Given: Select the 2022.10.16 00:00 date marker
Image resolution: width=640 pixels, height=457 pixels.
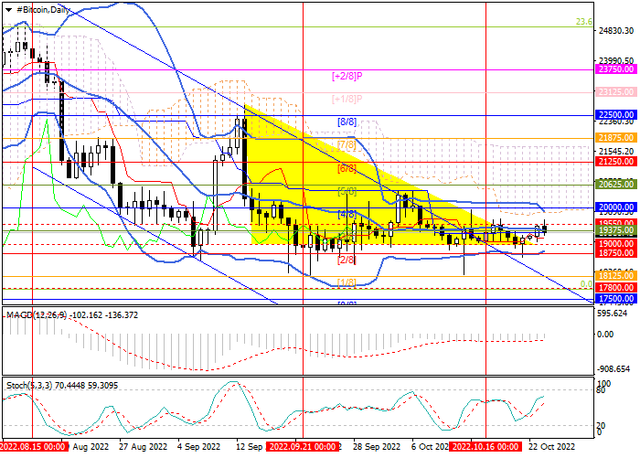Looking at the screenshot, I should click(x=485, y=446).
